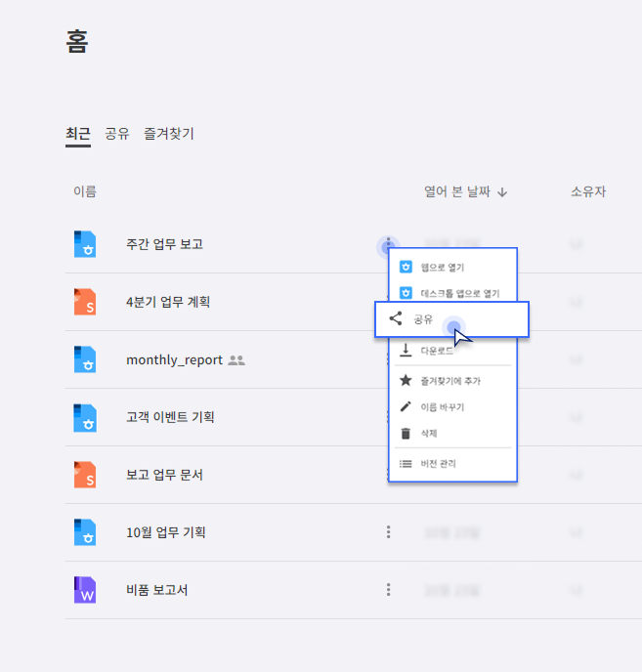Open more options for 10월 업무 기획
The width and height of the screenshot is (642, 672).
pos(389,532)
